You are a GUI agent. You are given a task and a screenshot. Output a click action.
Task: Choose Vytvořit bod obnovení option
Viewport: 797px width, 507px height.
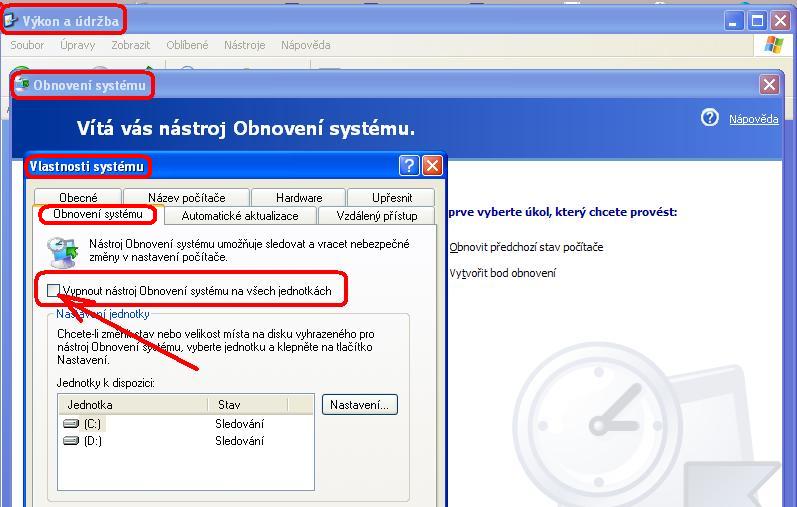click(503, 273)
